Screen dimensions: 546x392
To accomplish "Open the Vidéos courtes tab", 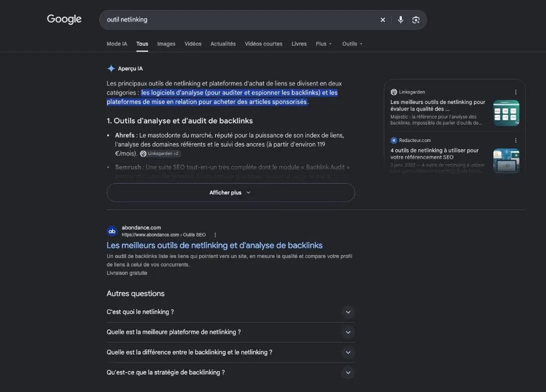I will pos(264,44).
